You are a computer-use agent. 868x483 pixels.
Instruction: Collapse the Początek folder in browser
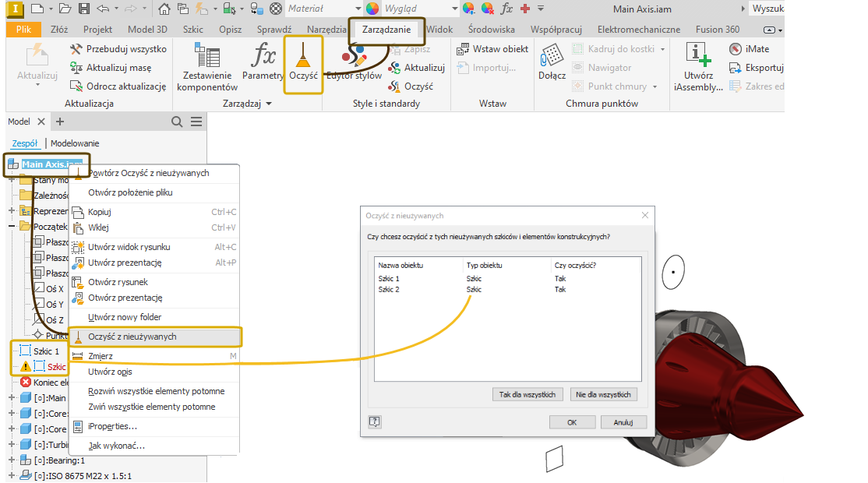click(12, 226)
